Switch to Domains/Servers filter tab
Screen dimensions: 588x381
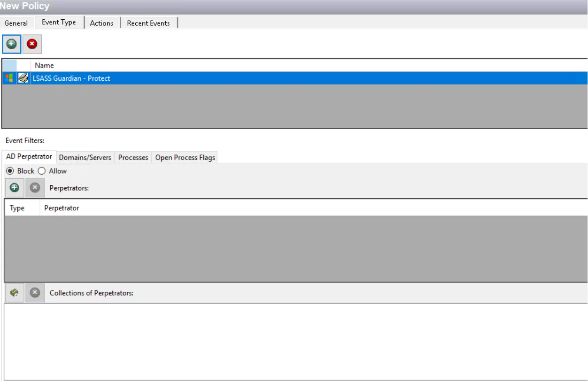point(85,158)
